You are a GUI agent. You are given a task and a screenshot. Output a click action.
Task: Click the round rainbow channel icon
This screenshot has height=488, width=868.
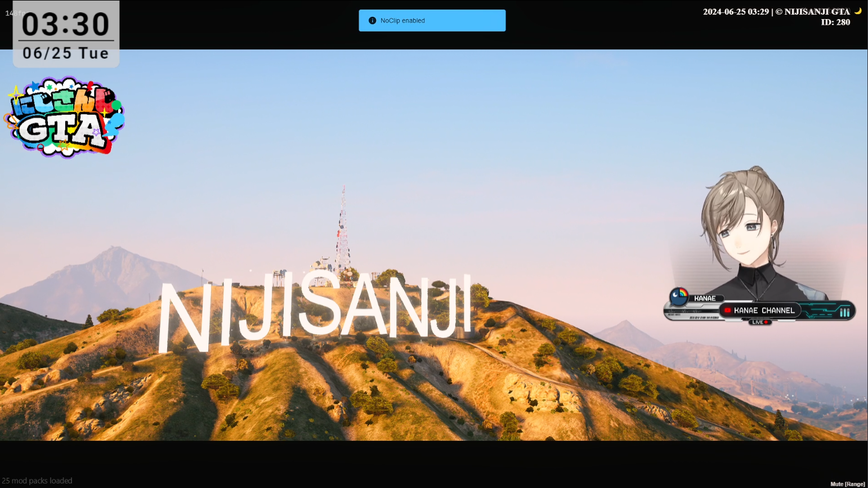coord(679,296)
